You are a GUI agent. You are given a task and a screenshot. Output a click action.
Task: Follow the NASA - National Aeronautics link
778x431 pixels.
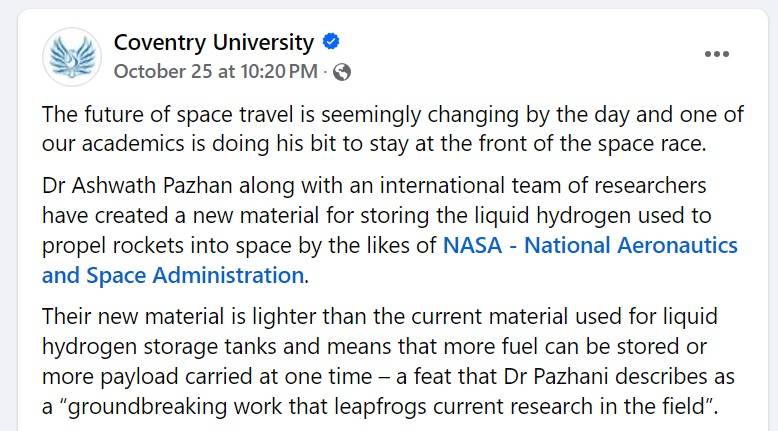click(x=590, y=245)
